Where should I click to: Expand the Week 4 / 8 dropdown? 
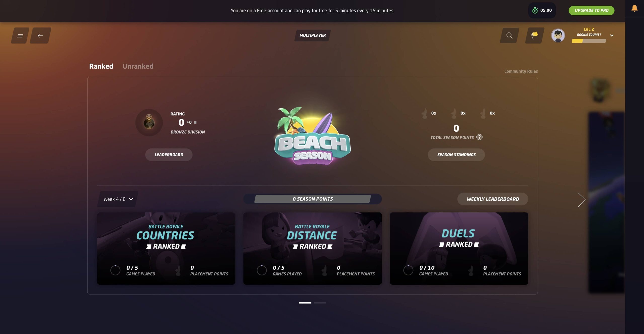point(118,199)
